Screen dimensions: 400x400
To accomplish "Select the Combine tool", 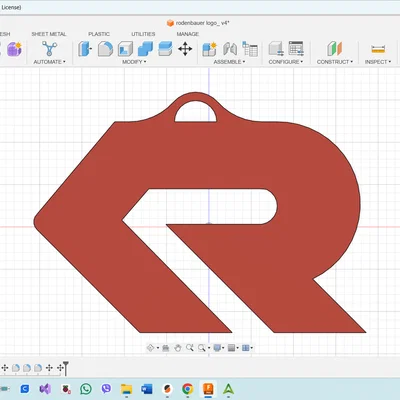I will (x=145, y=49).
